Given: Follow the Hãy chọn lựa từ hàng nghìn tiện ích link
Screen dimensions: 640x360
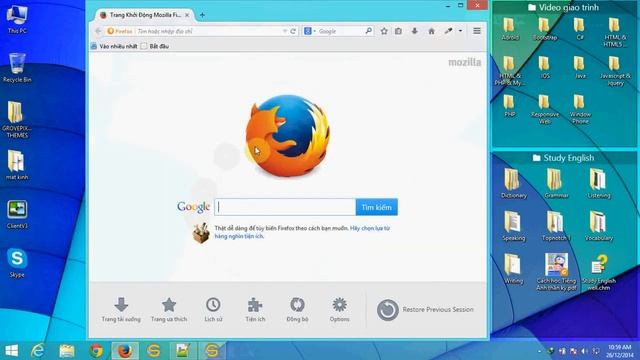Looking at the screenshot, I should 302,232.
